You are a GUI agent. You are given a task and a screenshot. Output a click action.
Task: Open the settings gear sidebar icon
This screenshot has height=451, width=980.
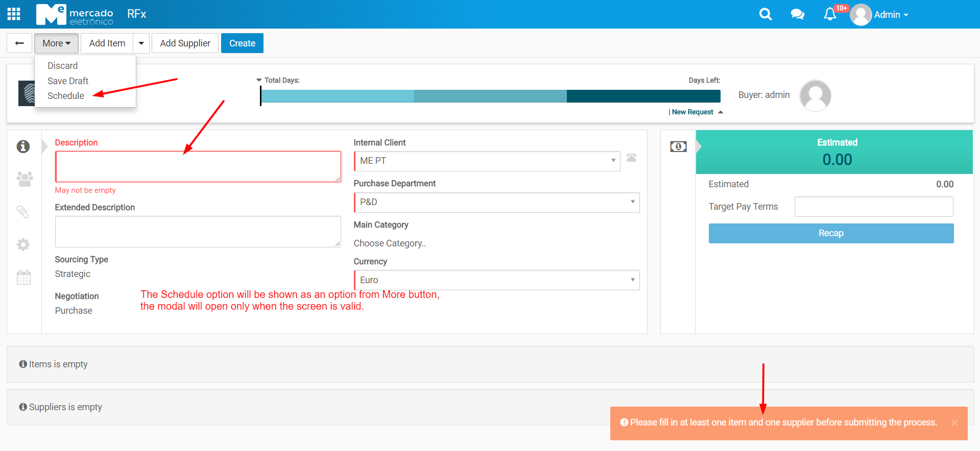[x=23, y=244]
